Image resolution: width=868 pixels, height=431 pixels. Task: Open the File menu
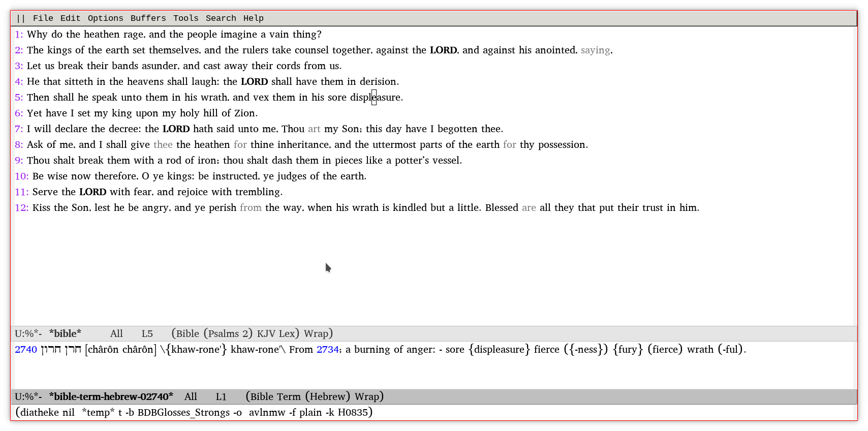coord(43,18)
